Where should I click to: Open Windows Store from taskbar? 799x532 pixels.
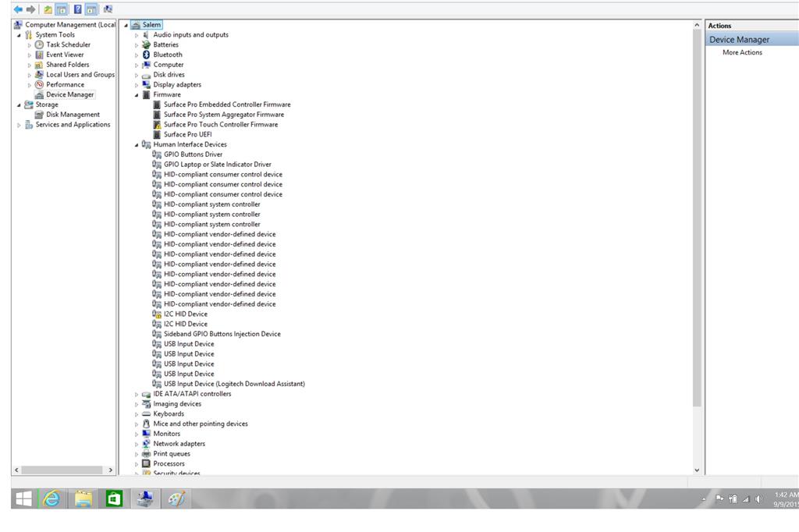coord(114,499)
